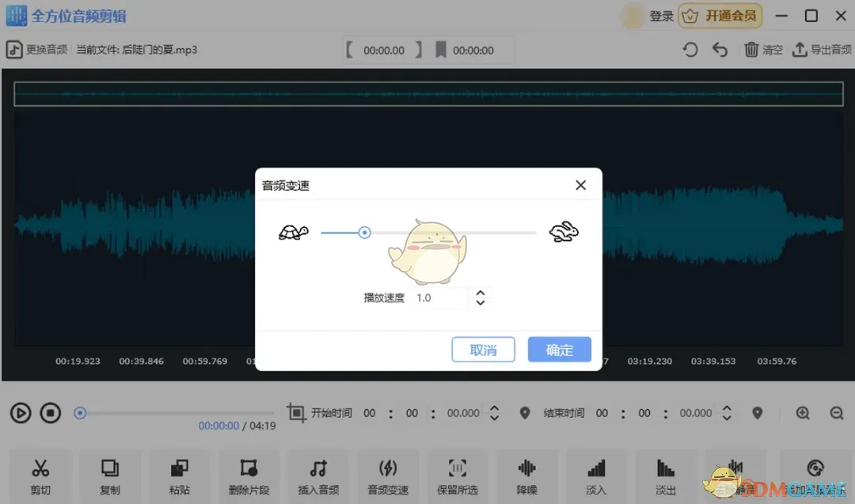Click the zoom-in magnifier icon

(803, 412)
